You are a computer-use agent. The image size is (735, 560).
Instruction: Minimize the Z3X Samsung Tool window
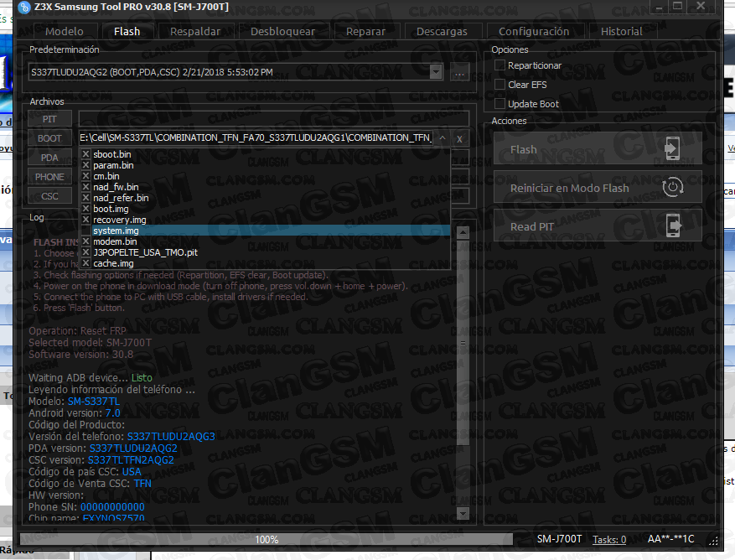(x=659, y=7)
